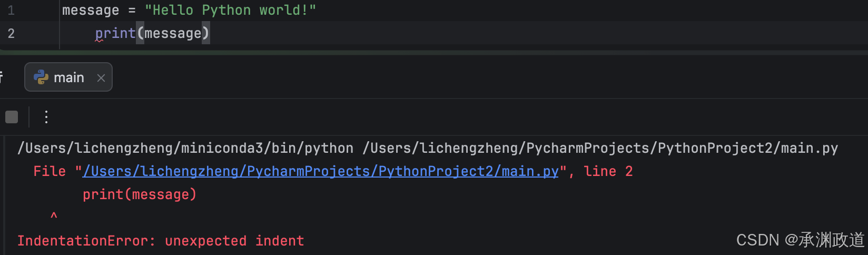Click the "line 2" text in traceback
Image resolution: width=868 pixels, height=255 pixels.
(608, 171)
